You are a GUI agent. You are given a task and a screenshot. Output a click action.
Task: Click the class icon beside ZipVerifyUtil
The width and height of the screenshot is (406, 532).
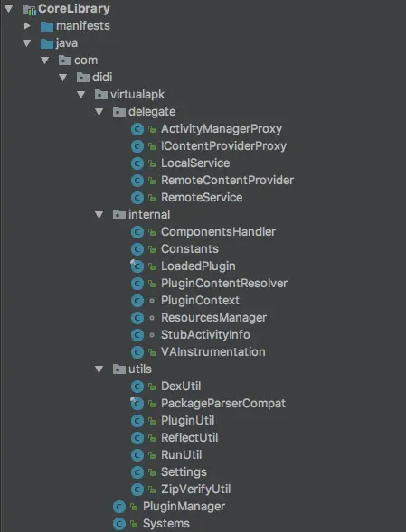pos(137,490)
